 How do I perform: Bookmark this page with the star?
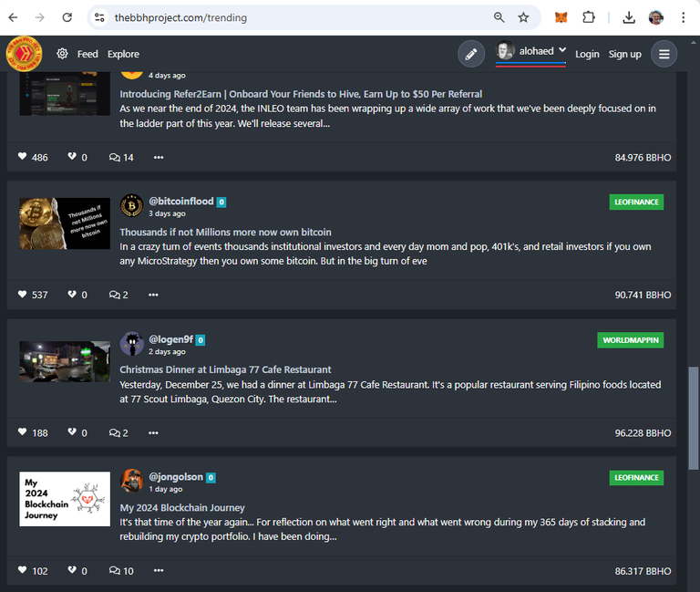pos(523,17)
